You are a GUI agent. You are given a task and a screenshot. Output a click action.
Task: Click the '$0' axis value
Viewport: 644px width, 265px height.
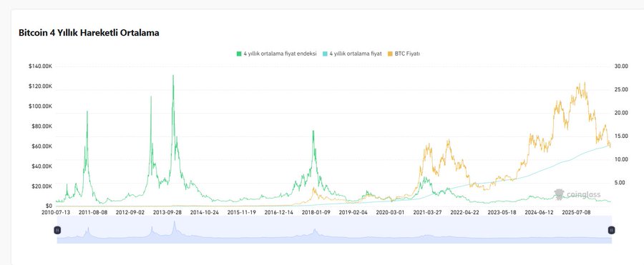tap(49, 206)
